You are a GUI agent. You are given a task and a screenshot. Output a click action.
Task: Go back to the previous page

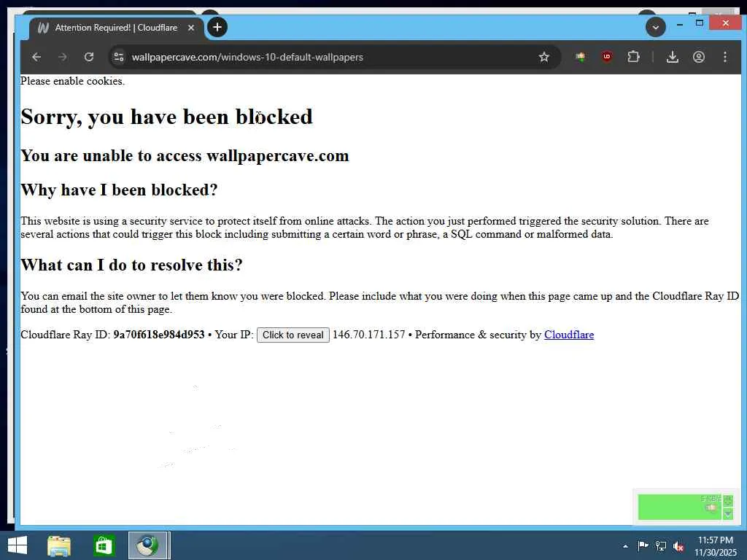pyautogui.click(x=36, y=57)
